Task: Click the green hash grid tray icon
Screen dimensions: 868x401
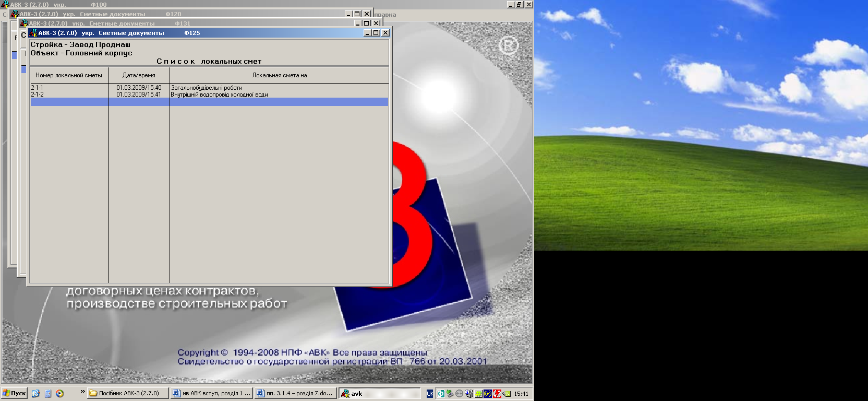Action: [x=478, y=394]
